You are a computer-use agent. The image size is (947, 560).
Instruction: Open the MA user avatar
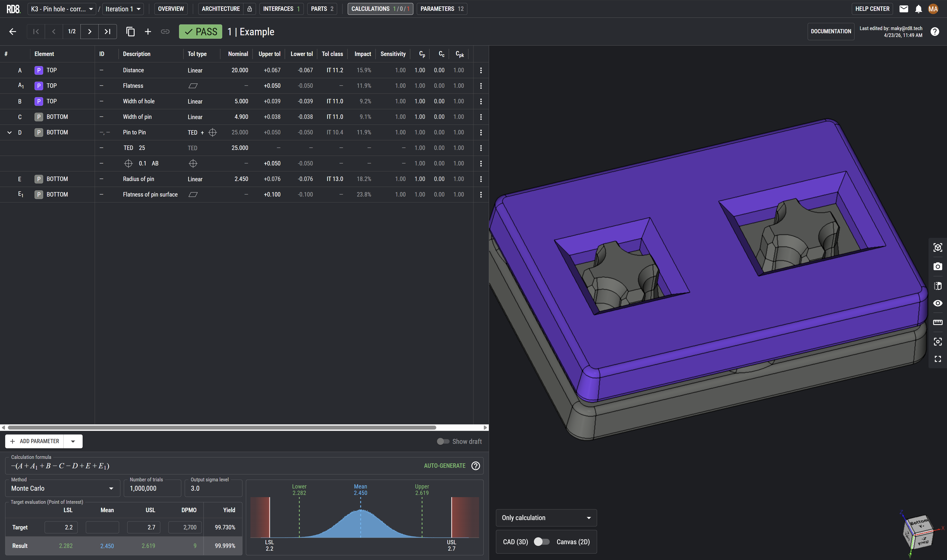coord(933,9)
